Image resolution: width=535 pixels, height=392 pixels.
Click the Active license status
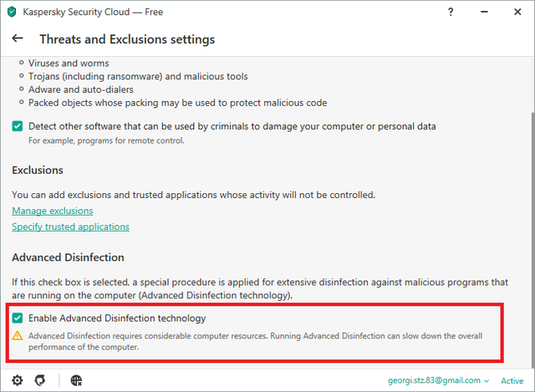coord(512,381)
